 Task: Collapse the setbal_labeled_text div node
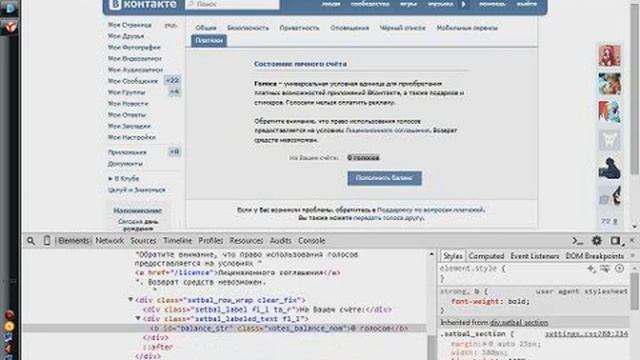138,318
